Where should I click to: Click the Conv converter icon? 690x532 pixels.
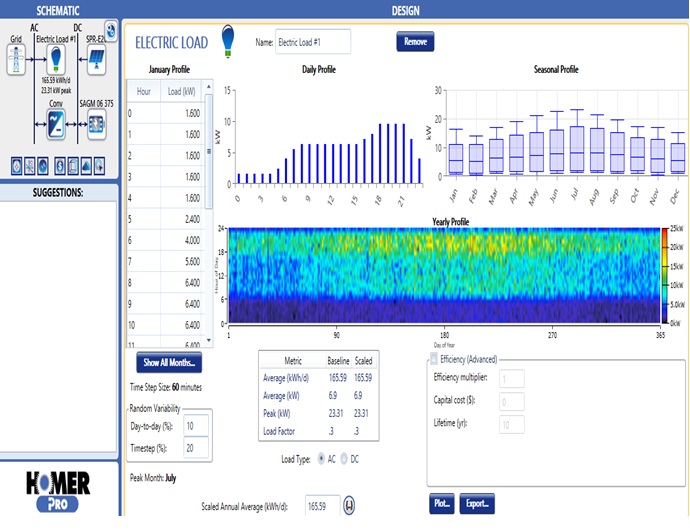[x=56, y=124]
